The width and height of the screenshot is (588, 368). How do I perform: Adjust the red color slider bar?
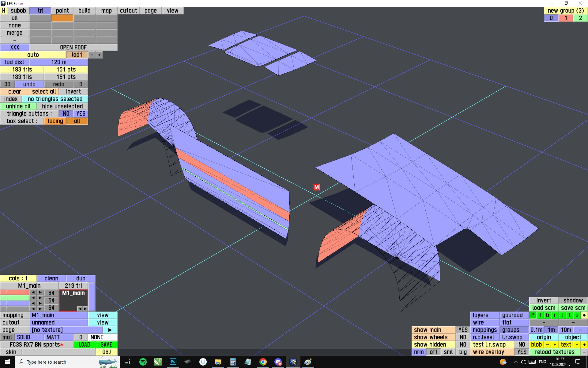(15, 293)
